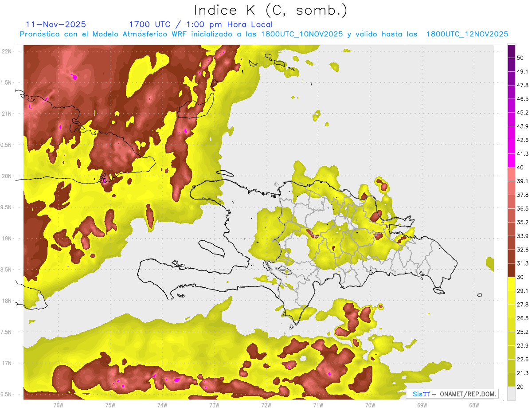Click the '69W' longitude label
The height and width of the screenshot is (411, 532).
point(422,405)
